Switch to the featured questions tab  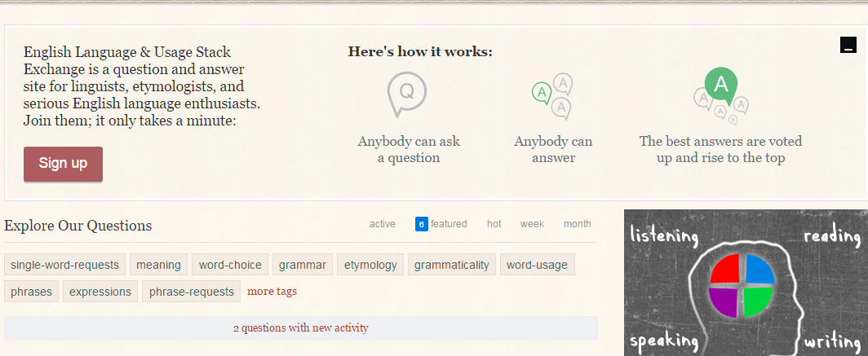point(441,224)
